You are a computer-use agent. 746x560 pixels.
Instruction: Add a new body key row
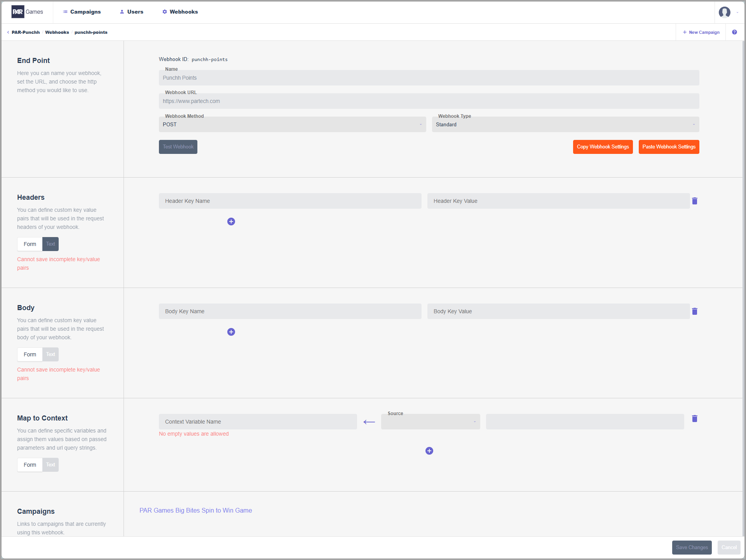pyautogui.click(x=231, y=332)
